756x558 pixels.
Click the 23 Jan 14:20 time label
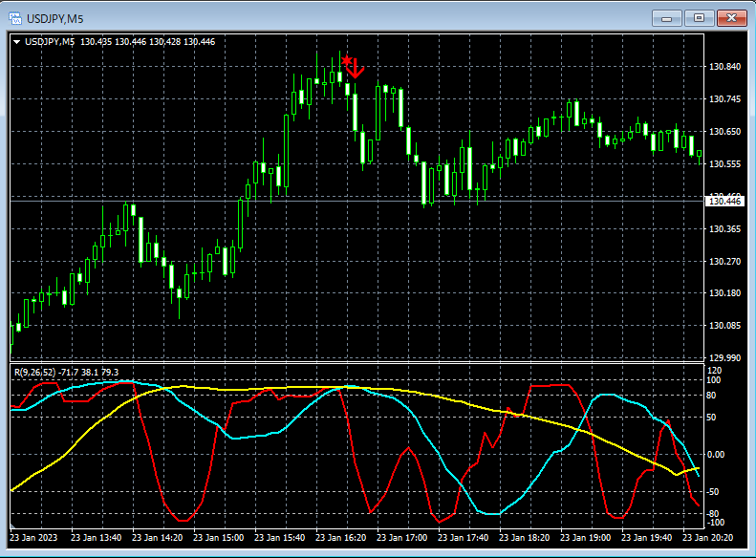157,537
